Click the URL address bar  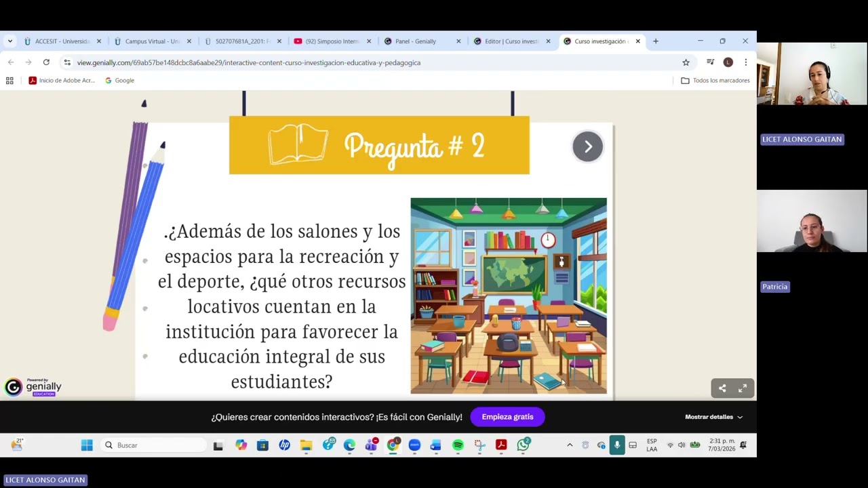pyautogui.click(x=373, y=62)
